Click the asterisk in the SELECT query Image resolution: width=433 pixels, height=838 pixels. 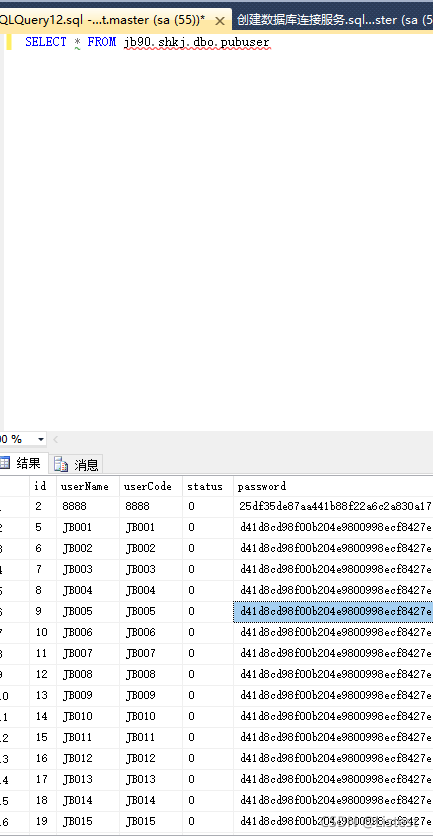[78, 42]
